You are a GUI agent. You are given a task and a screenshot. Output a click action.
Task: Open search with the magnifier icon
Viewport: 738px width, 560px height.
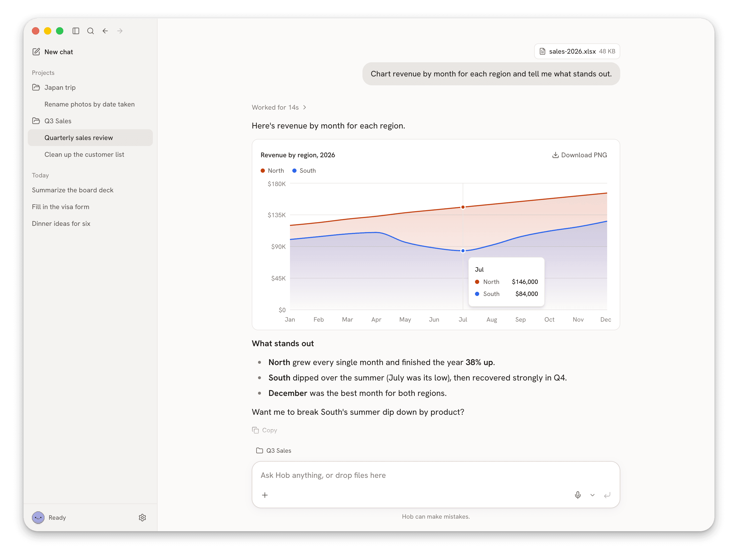tap(90, 31)
